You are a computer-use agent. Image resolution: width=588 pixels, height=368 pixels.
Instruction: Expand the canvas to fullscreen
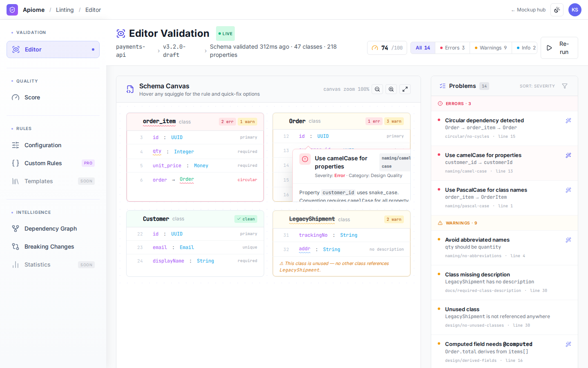(405, 89)
